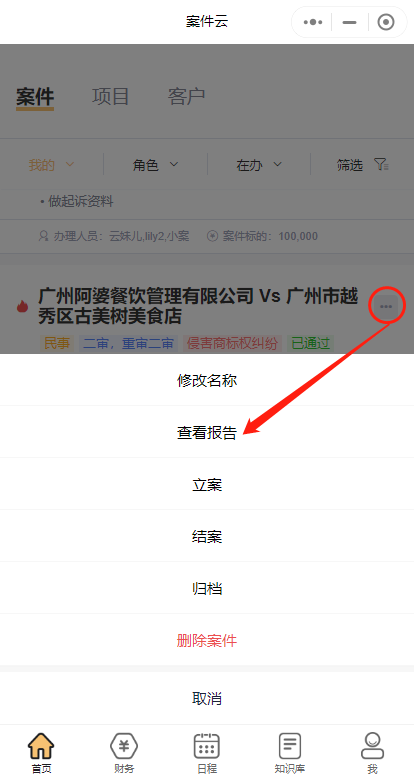The image size is (414, 780).
Task: Select 查看报告 from the action sheet
Action: 207,432
